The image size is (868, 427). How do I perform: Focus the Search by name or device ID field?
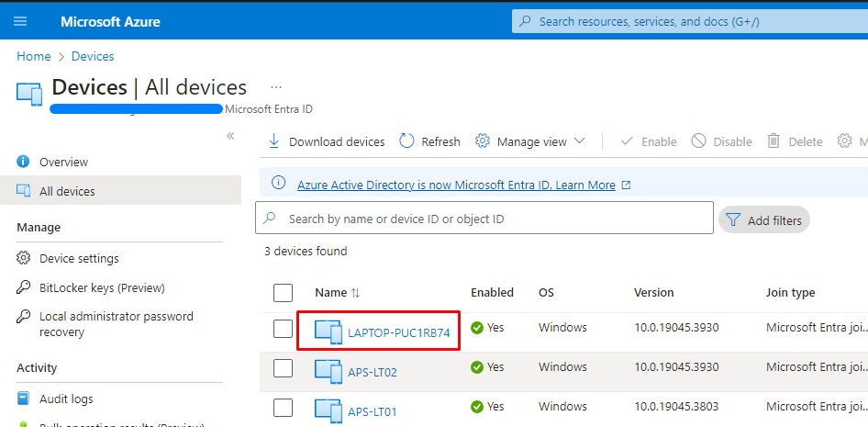(484, 219)
